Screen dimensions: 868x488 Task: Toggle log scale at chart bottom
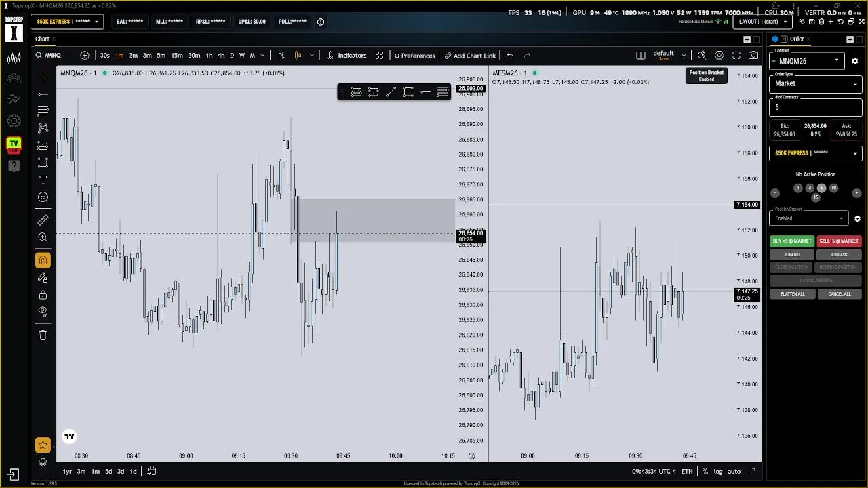click(718, 472)
